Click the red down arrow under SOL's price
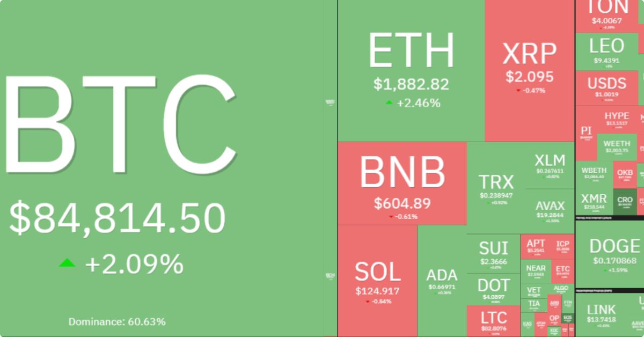The width and height of the screenshot is (644, 337). pyautogui.click(x=368, y=302)
